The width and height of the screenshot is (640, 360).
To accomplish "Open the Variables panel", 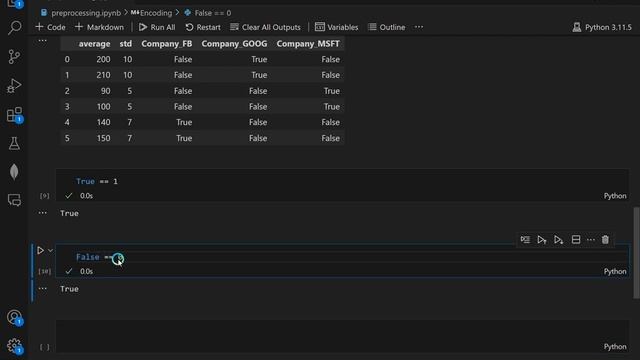I will coord(337,27).
